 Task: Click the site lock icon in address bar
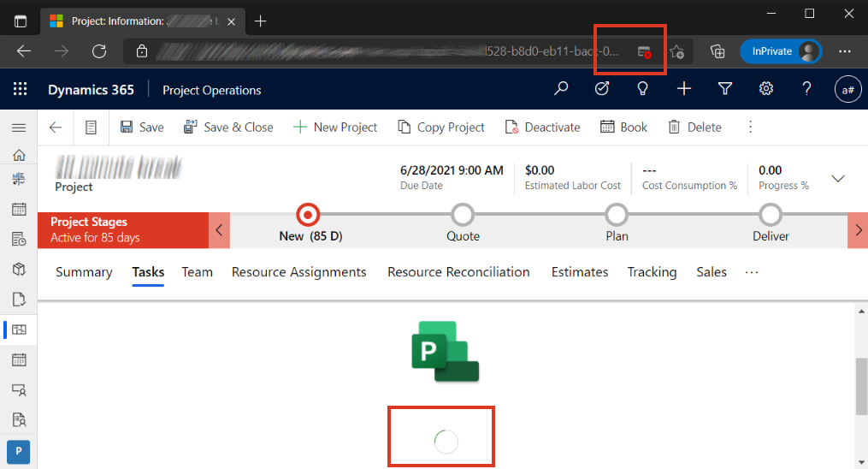point(142,51)
